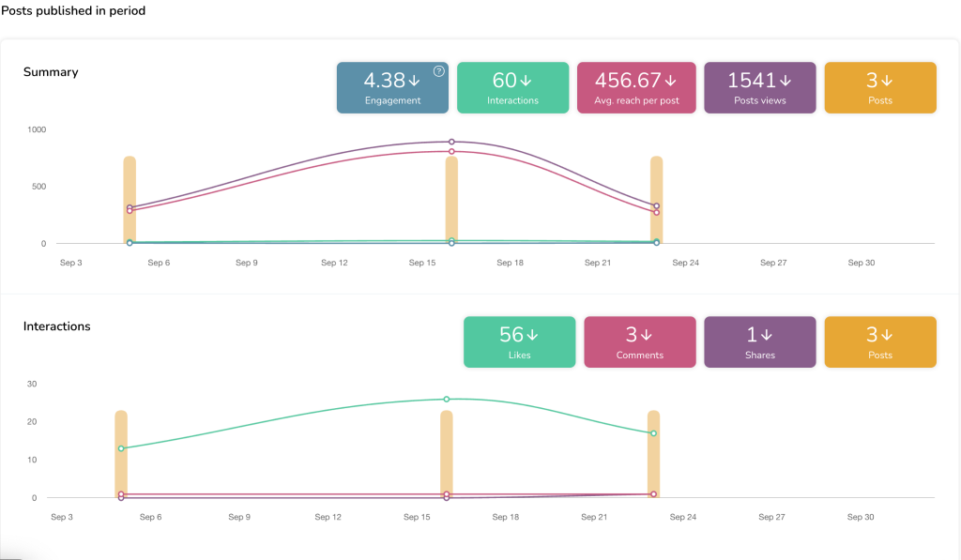Viewport: 961px width, 560px height.
Task: Toggle the Engagement metric card
Action: click(392, 88)
